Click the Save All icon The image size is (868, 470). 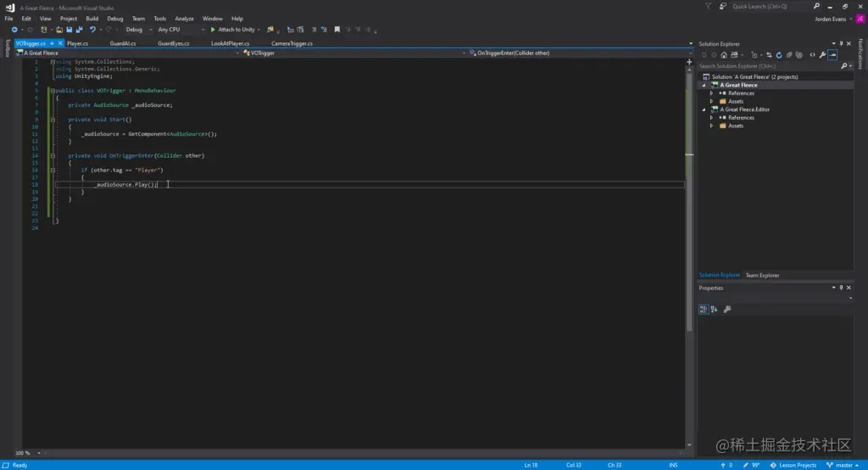click(x=79, y=30)
